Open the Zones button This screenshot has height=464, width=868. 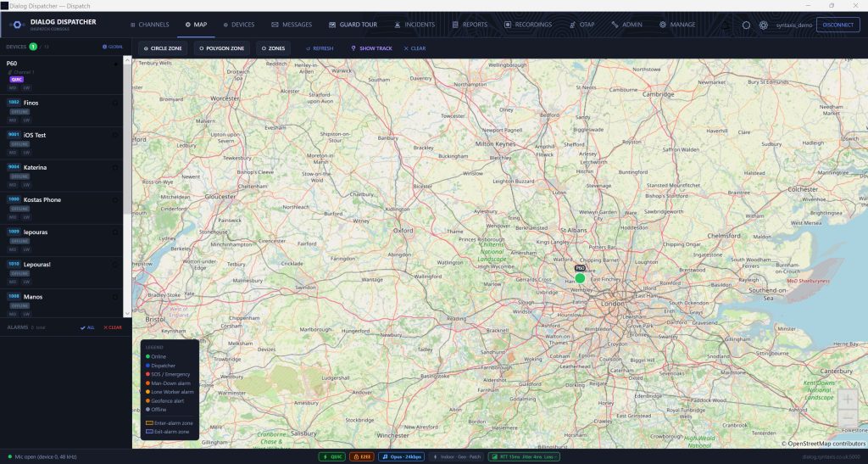coord(274,48)
